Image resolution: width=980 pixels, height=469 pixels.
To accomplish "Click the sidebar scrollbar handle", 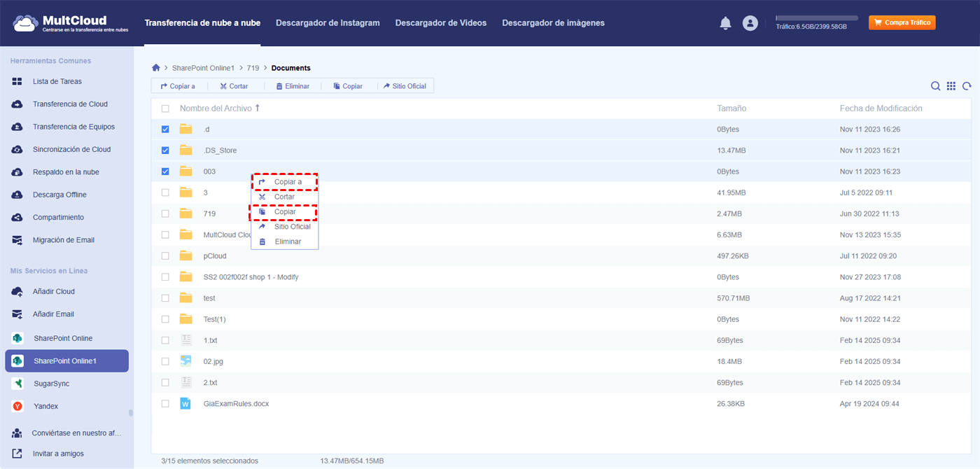I will click(x=131, y=413).
